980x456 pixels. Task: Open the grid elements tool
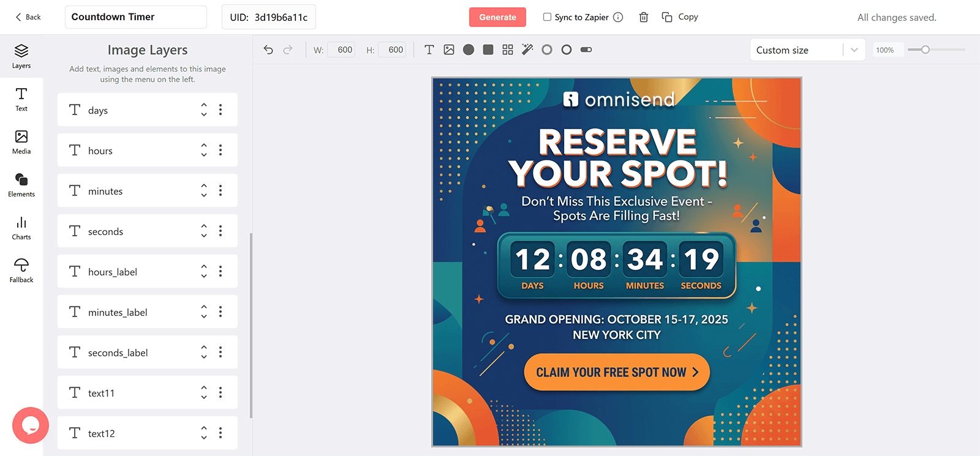508,50
